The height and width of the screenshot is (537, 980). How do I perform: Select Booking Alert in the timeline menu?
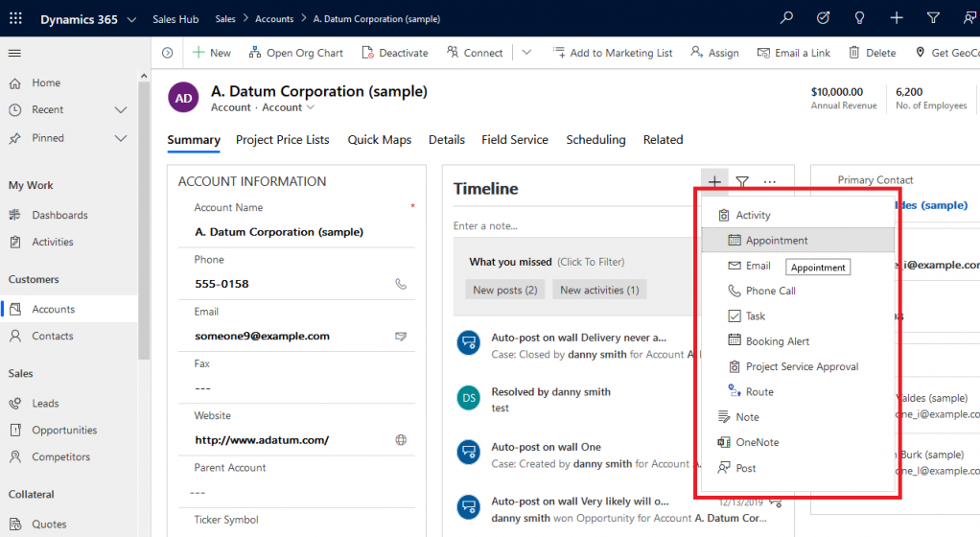[x=798, y=341]
